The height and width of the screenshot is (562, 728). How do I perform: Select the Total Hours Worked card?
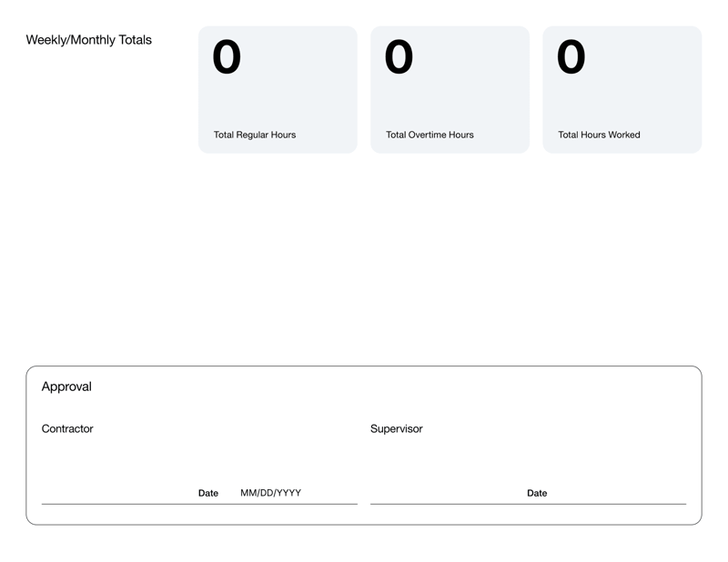[x=622, y=89]
